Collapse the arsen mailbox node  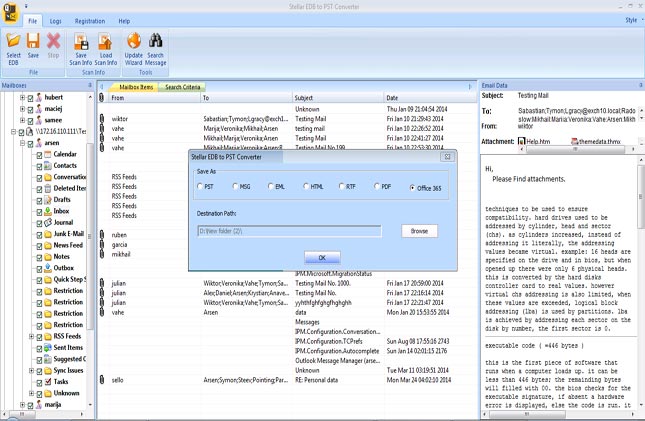tap(22, 143)
